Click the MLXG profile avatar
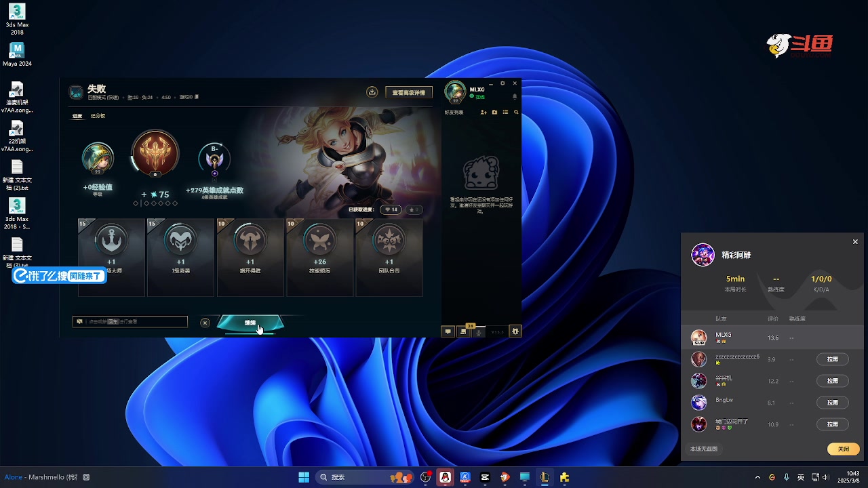The image size is (868, 488). pyautogui.click(x=455, y=92)
